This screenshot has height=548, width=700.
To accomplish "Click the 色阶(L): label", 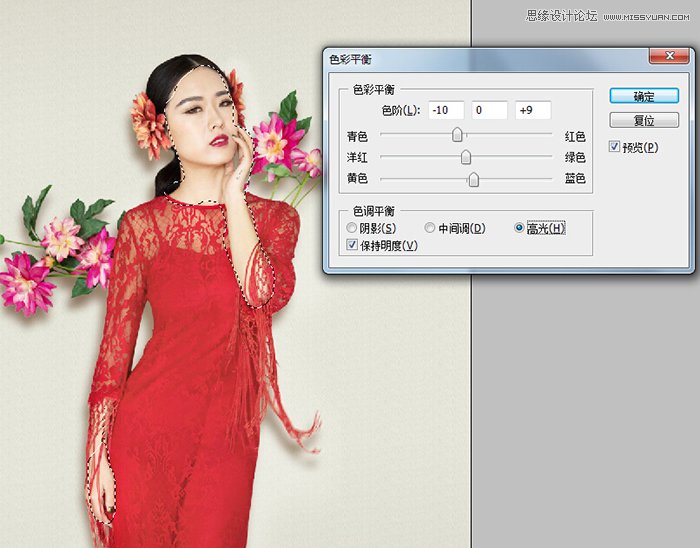I will click(x=401, y=110).
